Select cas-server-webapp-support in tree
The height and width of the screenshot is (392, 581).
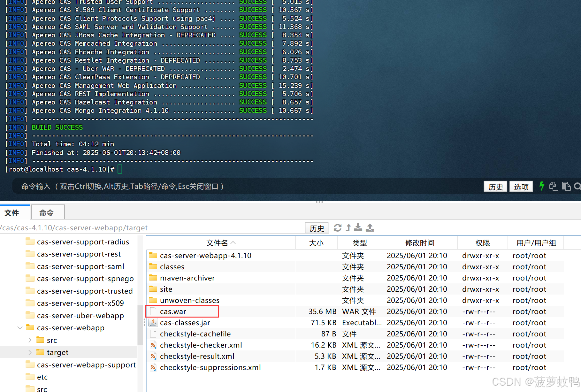(x=86, y=365)
